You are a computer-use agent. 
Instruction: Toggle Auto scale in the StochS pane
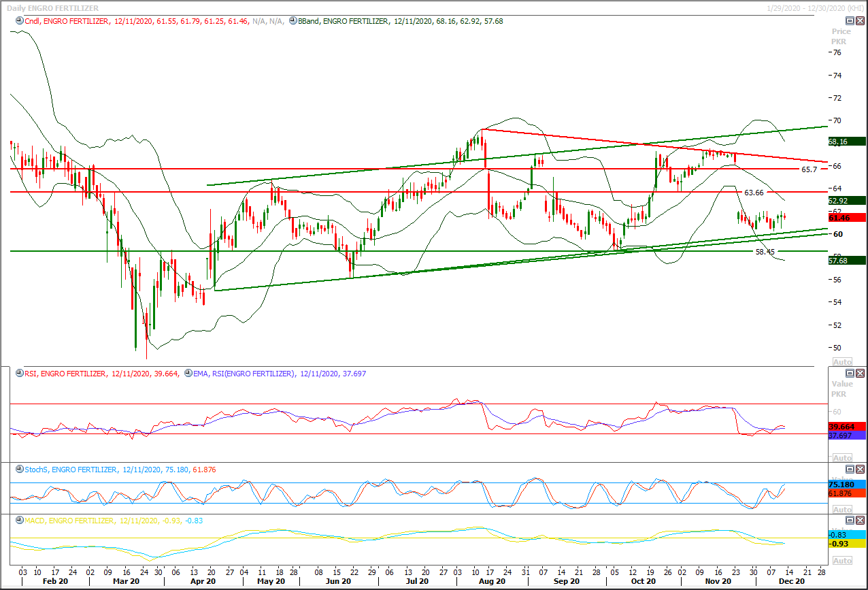842,510
